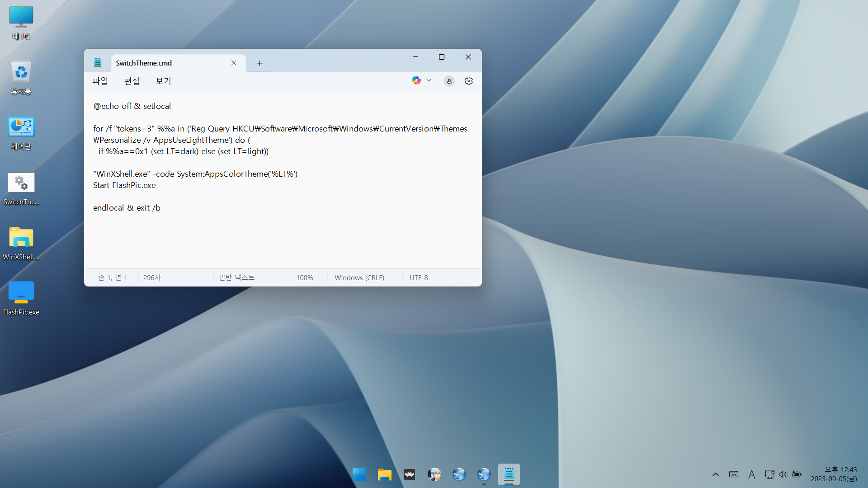Screen dimensions: 868x488
Task: Open the Windows Start button
Action: point(359,474)
